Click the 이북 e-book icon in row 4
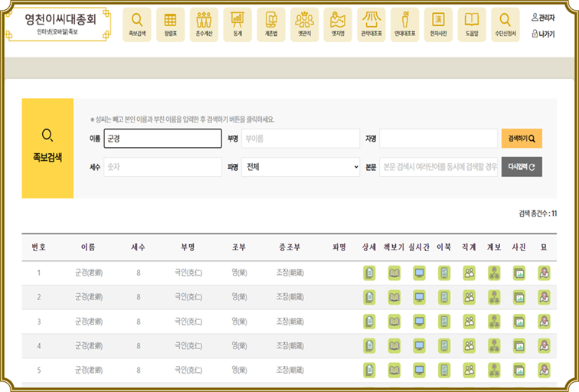The width and height of the screenshot is (579, 392). pyautogui.click(x=444, y=346)
